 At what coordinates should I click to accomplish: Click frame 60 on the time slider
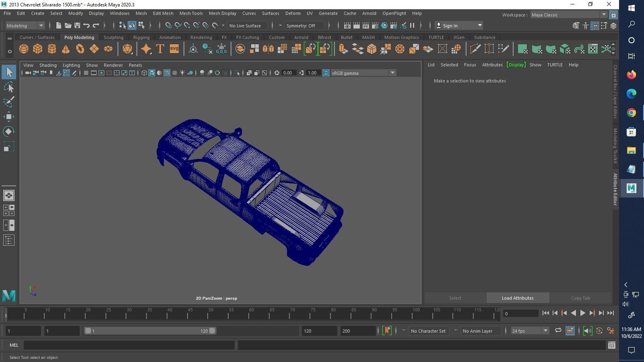(252, 313)
